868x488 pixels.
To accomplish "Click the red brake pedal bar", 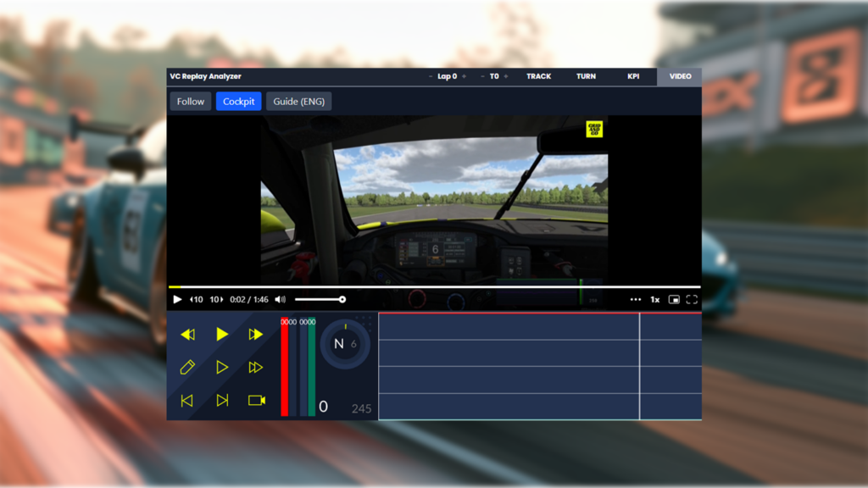I will click(285, 368).
